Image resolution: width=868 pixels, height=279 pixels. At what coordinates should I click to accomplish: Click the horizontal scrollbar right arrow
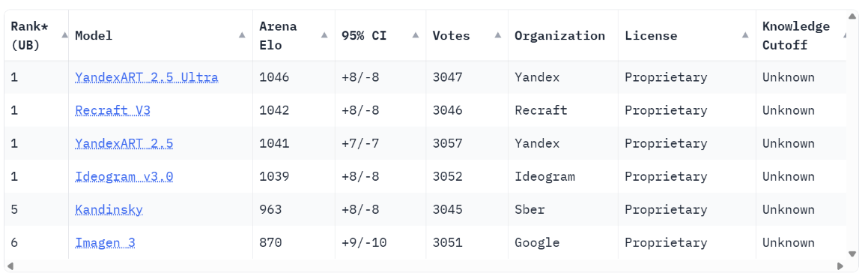pos(840,266)
